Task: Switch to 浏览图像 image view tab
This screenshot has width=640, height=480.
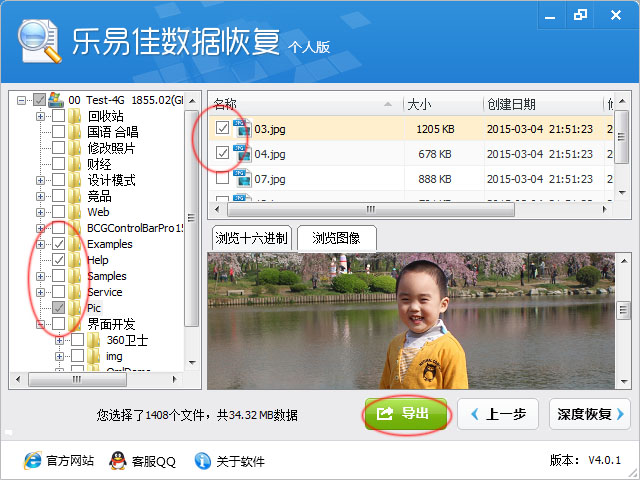Action: point(336,238)
